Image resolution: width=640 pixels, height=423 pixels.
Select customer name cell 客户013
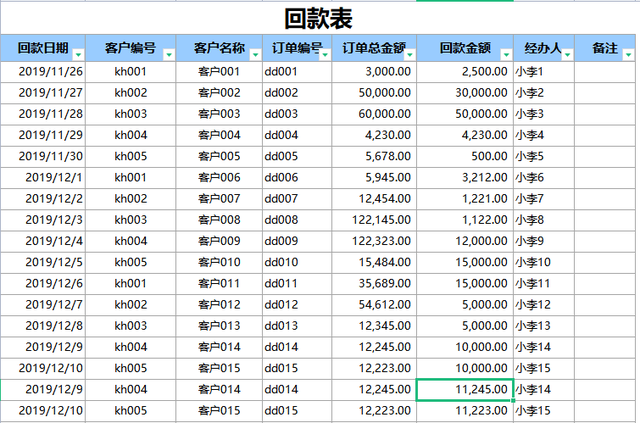(219, 326)
